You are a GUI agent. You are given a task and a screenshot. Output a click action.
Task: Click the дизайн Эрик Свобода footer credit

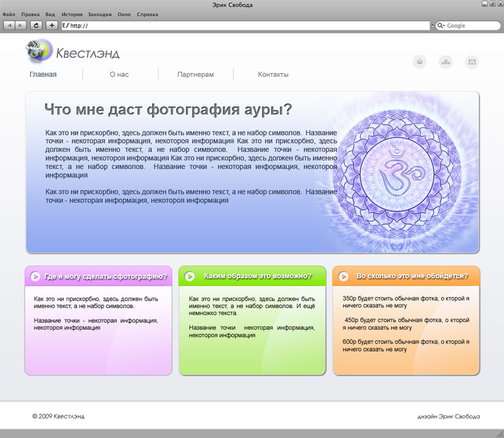pos(449,417)
